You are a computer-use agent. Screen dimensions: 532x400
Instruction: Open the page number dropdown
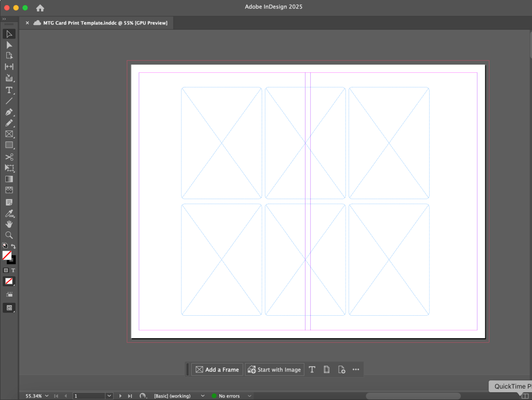click(x=109, y=396)
